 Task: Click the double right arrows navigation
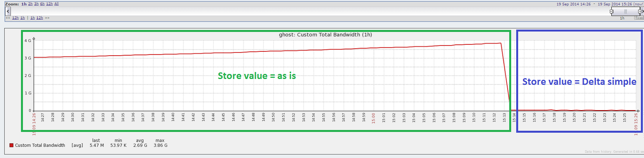pos(47,18)
